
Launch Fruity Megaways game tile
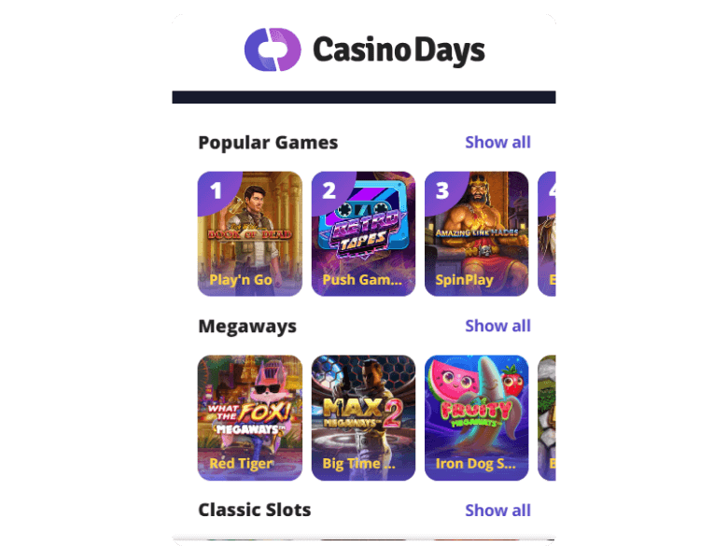click(x=476, y=417)
